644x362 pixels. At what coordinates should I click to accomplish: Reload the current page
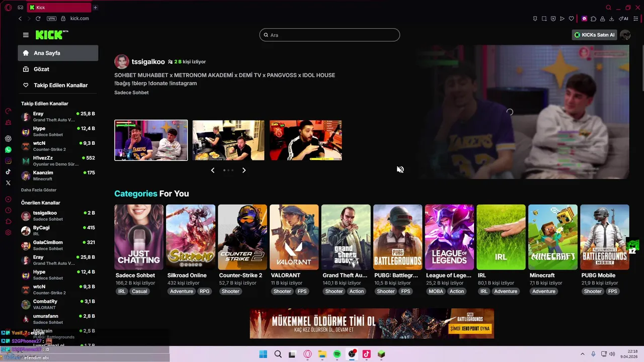pos(38,19)
